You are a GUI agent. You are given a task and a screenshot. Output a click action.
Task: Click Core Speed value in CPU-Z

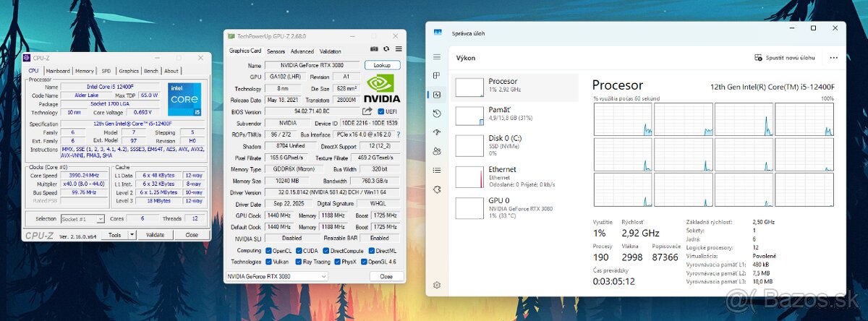click(84, 176)
